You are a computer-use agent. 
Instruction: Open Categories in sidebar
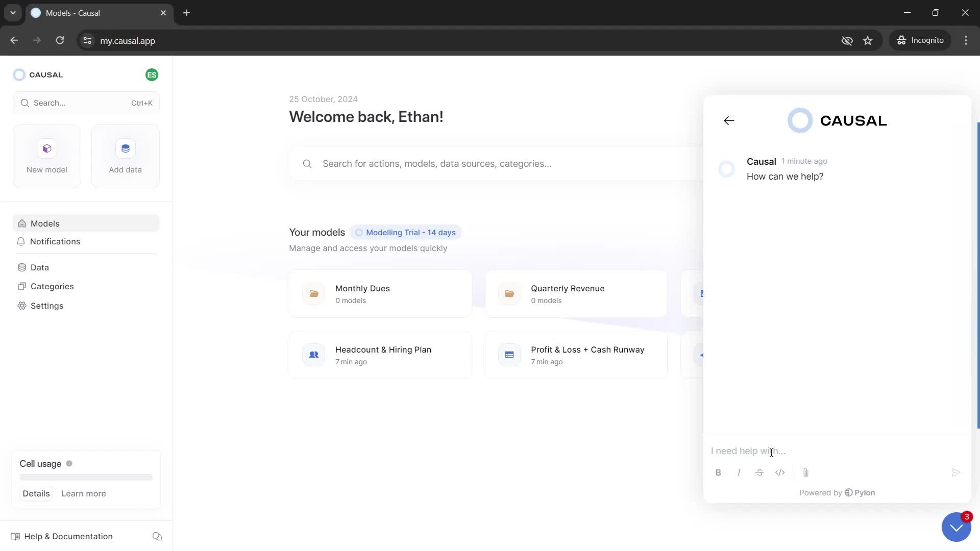pos(52,286)
